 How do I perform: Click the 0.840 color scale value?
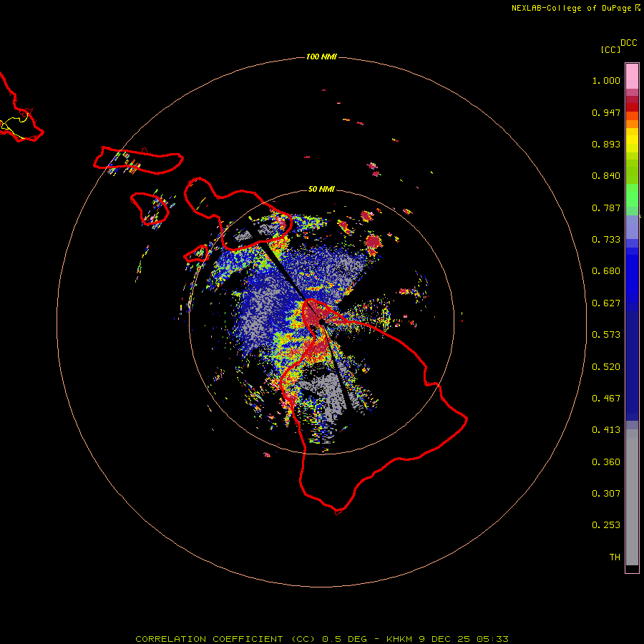pos(606,176)
